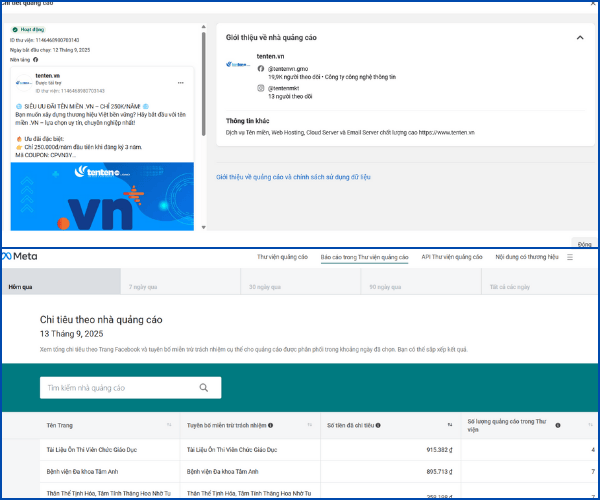Sort by the Tên Trang column arrow
The image size is (600, 500).
coord(169,425)
